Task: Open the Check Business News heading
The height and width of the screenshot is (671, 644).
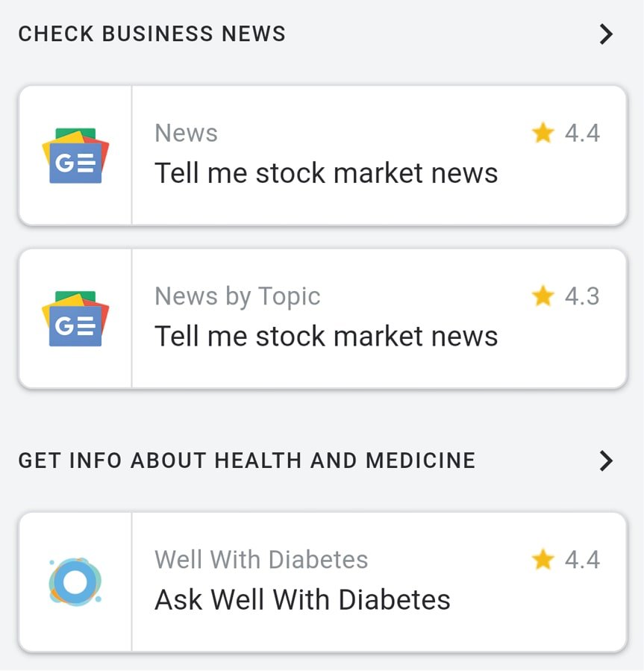Action: [x=152, y=34]
